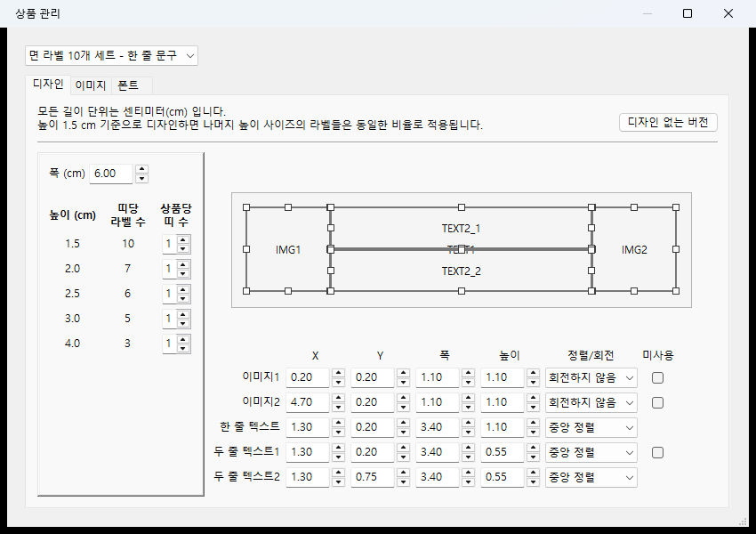Click the 이미지1 X value field
Screen dimensions: 756x534
point(308,377)
